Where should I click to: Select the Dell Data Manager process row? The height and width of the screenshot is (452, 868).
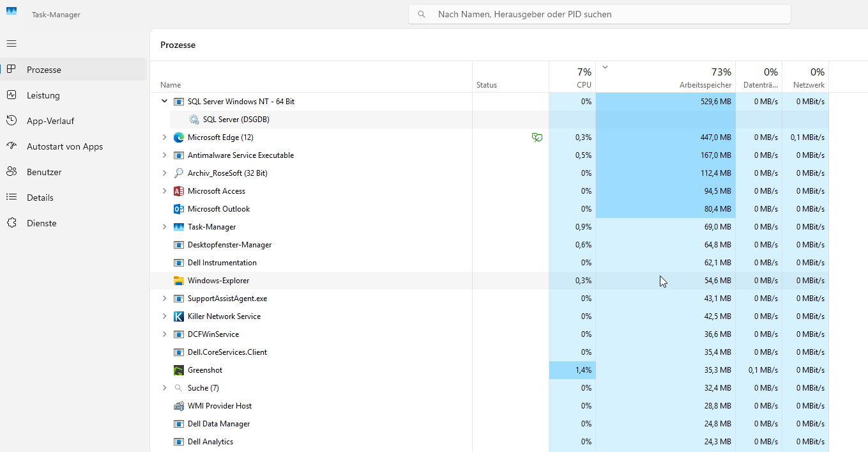pos(490,424)
